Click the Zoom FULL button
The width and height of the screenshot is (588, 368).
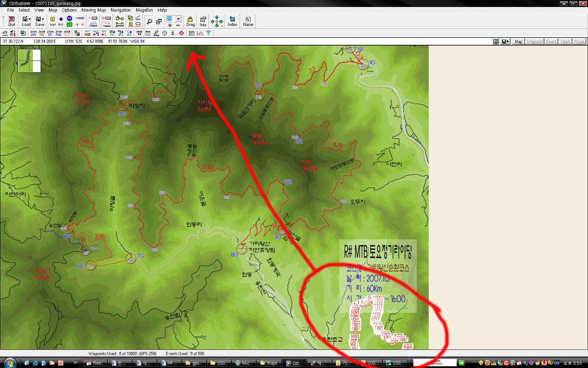tap(59, 33)
